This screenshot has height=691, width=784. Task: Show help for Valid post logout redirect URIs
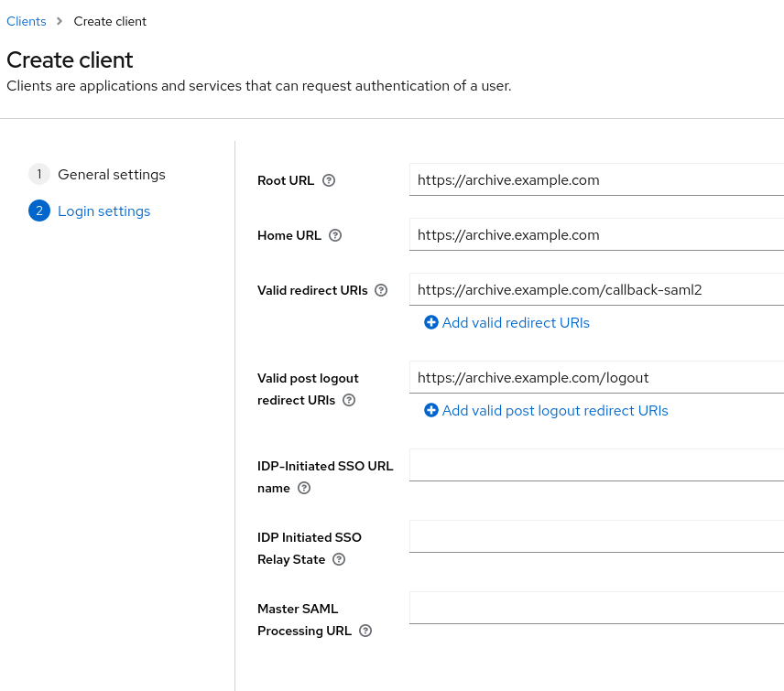(x=349, y=400)
